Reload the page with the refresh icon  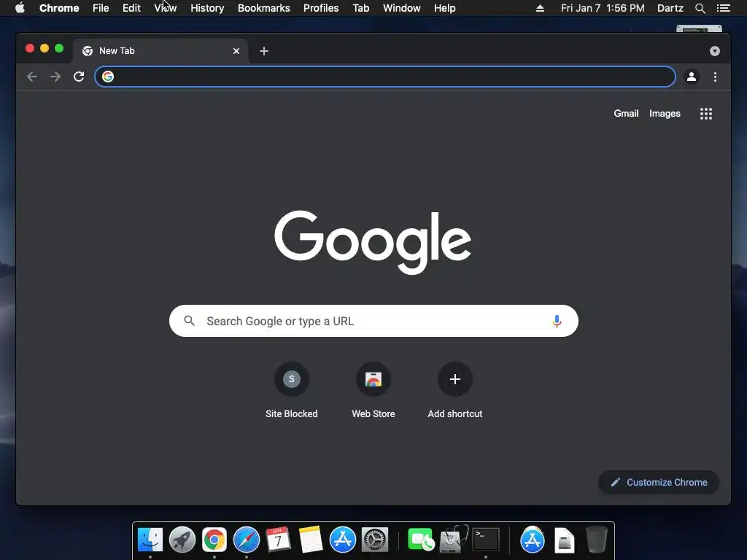[x=79, y=77]
